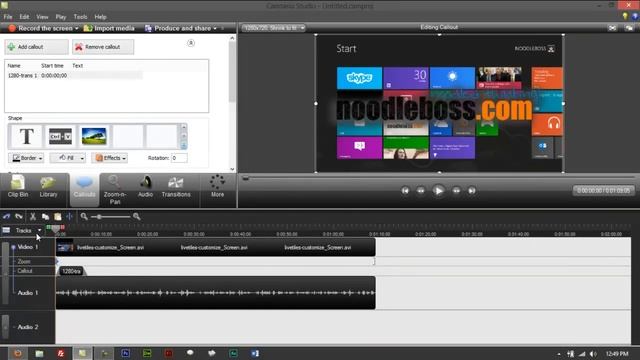This screenshot has width=640, height=360.
Task: Copy selection using timeline copy icon
Action: point(45,216)
